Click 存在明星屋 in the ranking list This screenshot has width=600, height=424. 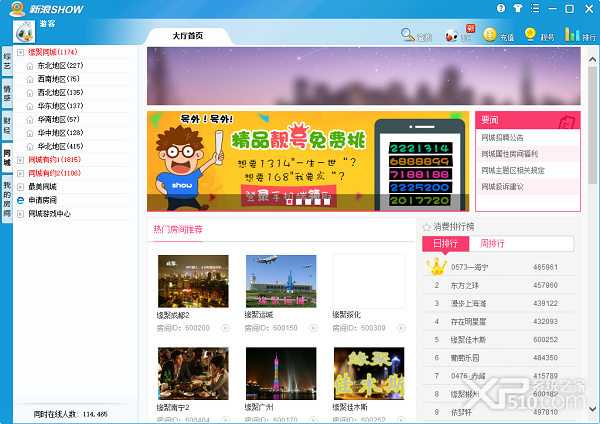(x=468, y=322)
